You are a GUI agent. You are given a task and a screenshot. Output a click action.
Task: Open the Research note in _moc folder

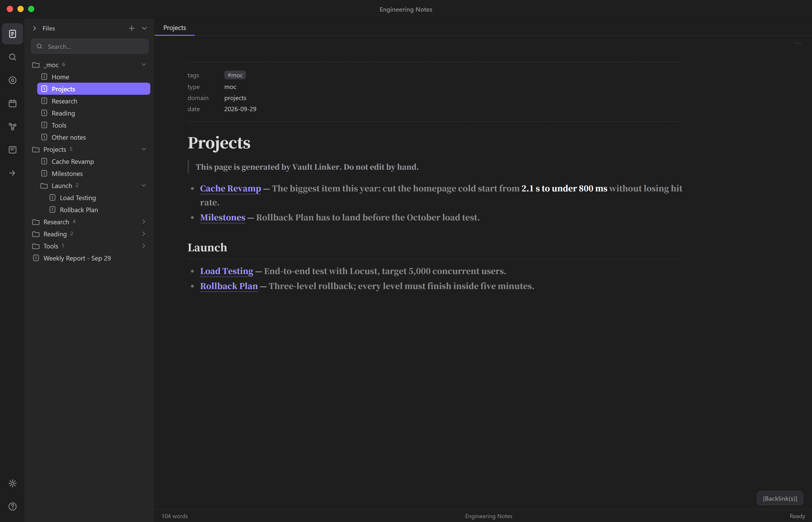coord(94,101)
